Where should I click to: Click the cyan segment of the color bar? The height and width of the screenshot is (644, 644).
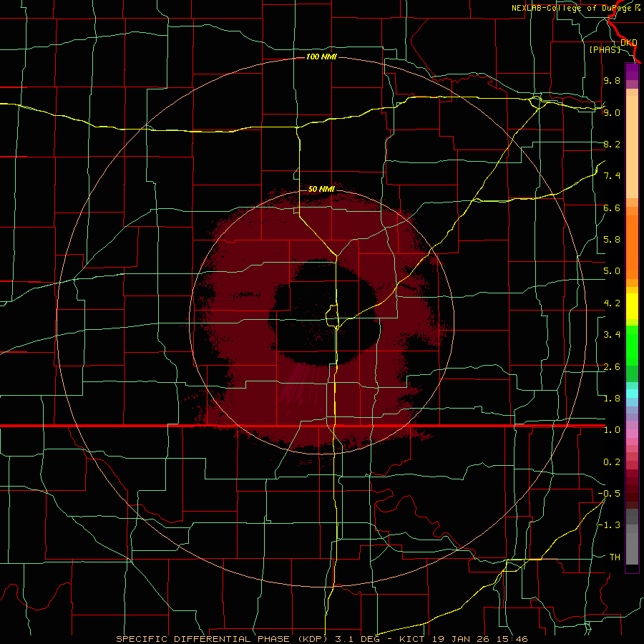[x=632, y=394]
